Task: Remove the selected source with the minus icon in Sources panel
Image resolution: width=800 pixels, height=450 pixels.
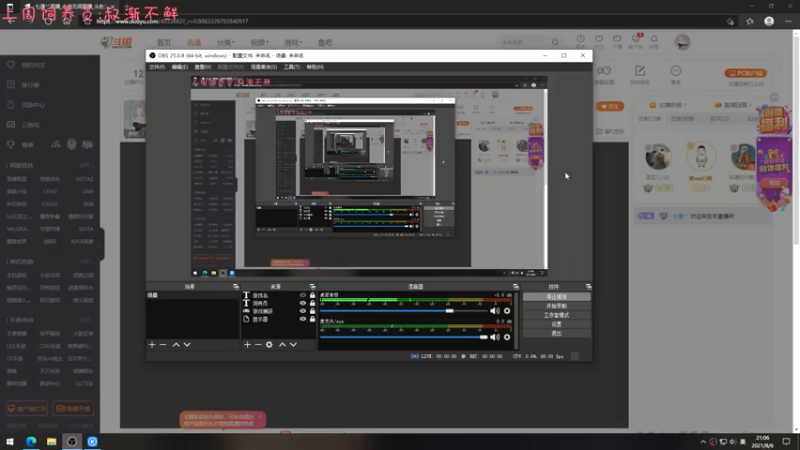Action: coord(258,345)
